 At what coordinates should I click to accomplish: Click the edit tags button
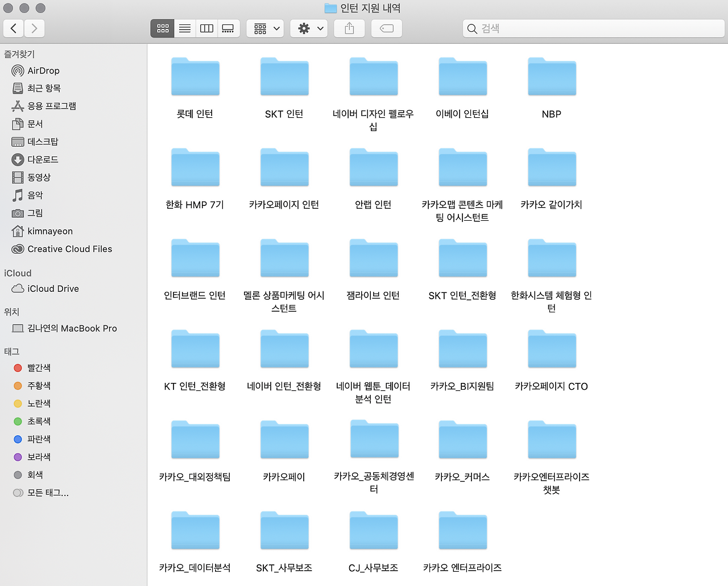tap(387, 28)
